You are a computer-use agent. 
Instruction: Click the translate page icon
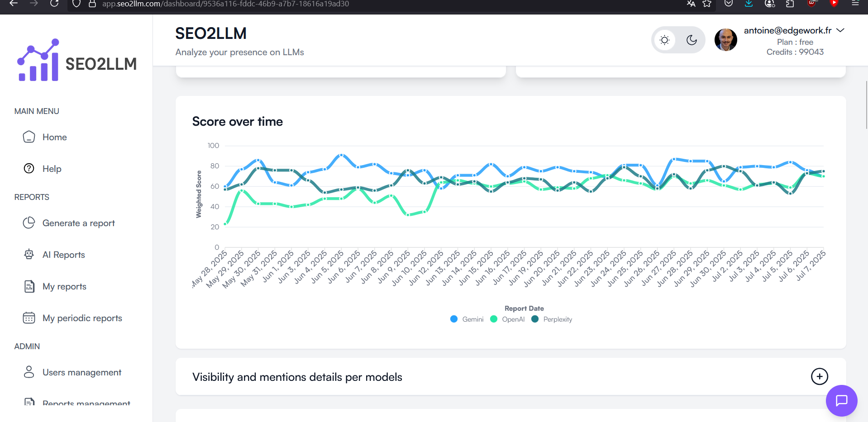(691, 4)
